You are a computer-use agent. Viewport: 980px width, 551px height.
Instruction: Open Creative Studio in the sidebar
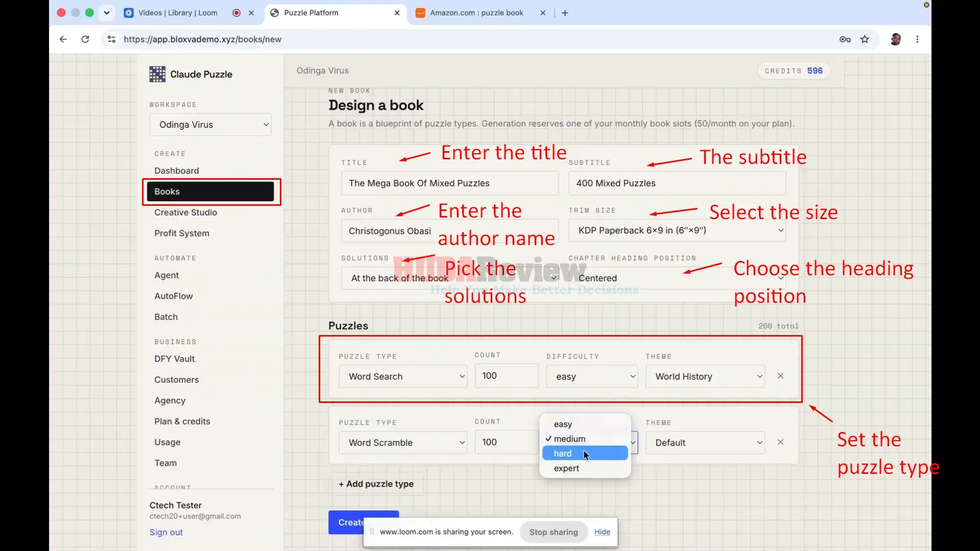[185, 212]
